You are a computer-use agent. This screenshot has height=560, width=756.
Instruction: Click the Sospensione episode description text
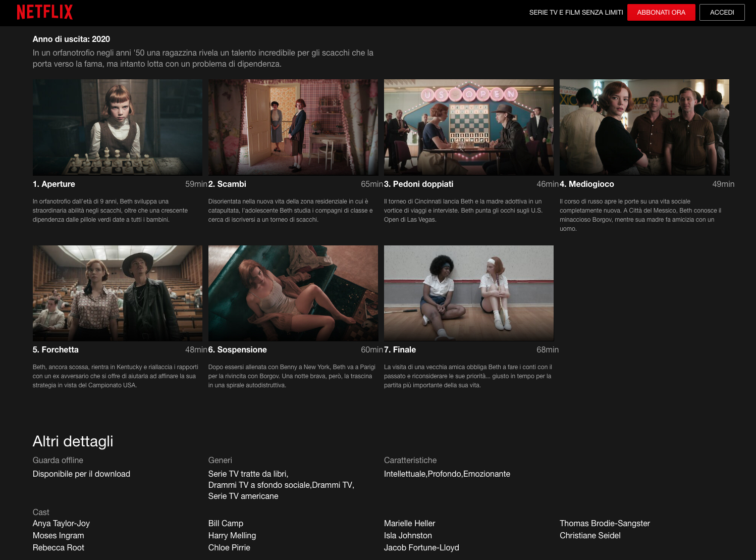coord(292,376)
